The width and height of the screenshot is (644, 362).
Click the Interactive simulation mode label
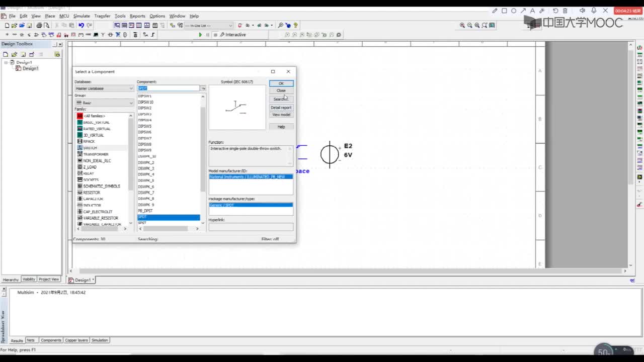coord(235,35)
